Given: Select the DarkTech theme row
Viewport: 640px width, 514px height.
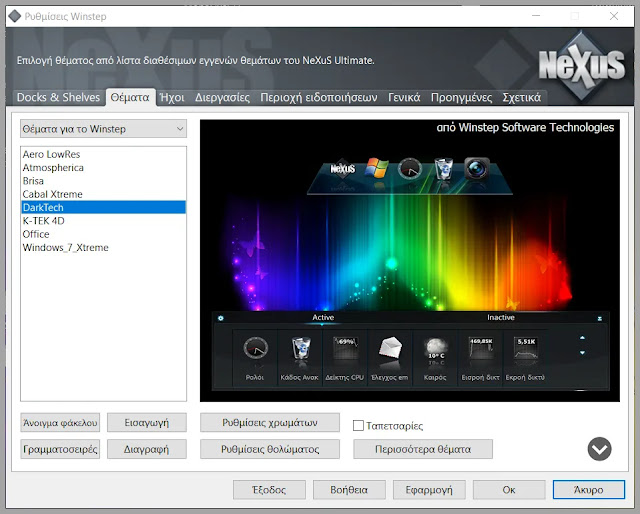Looking at the screenshot, I should (x=104, y=207).
